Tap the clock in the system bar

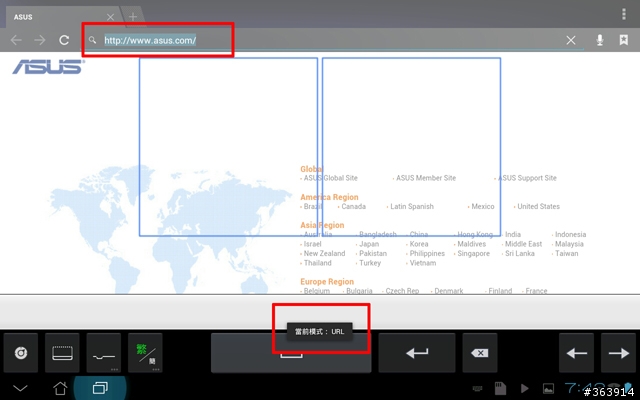[584, 388]
